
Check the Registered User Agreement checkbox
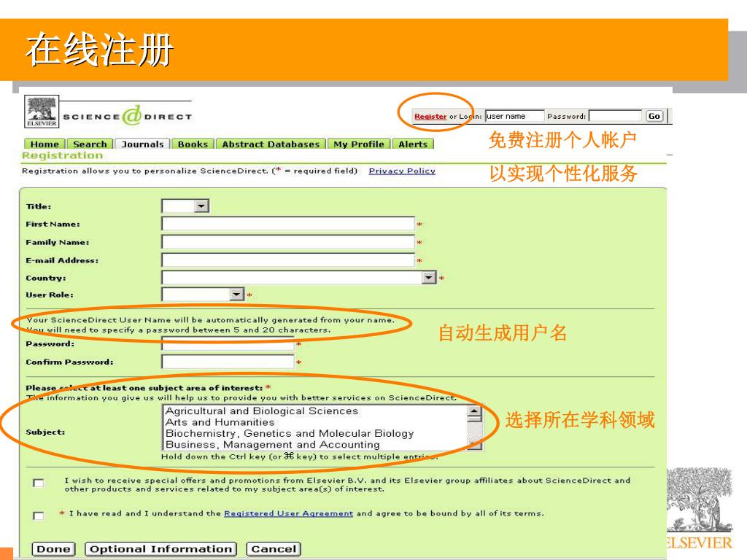tap(39, 516)
